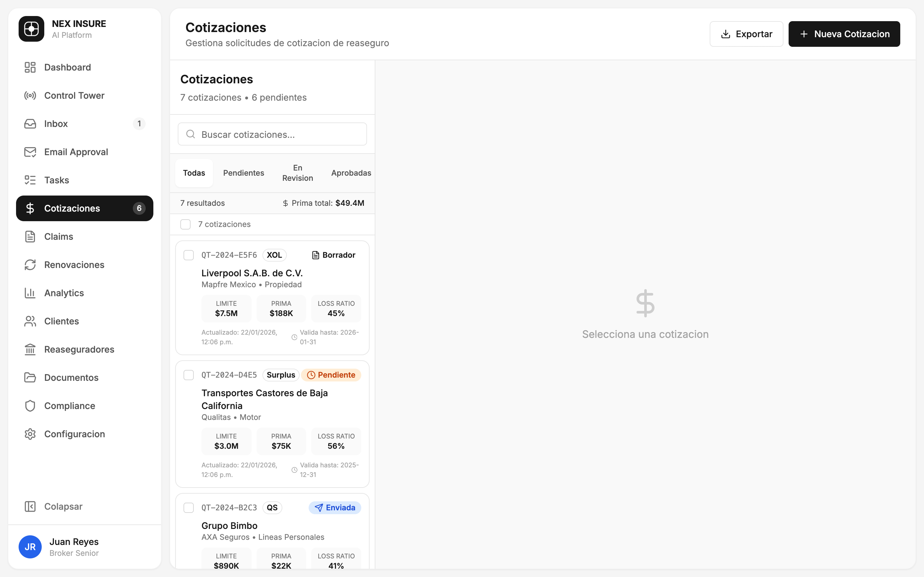The image size is (924, 577).
Task: Click the Exportar button
Action: coord(746,34)
